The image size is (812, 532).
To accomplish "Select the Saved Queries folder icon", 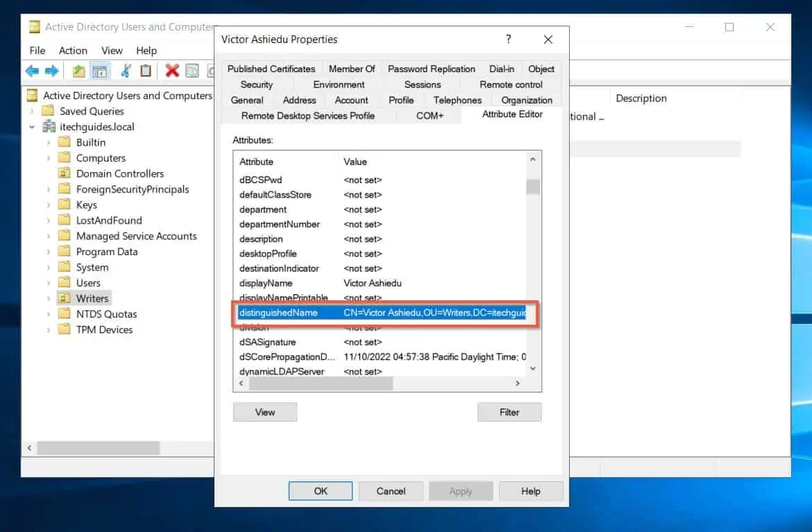I will click(x=48, y=111).
